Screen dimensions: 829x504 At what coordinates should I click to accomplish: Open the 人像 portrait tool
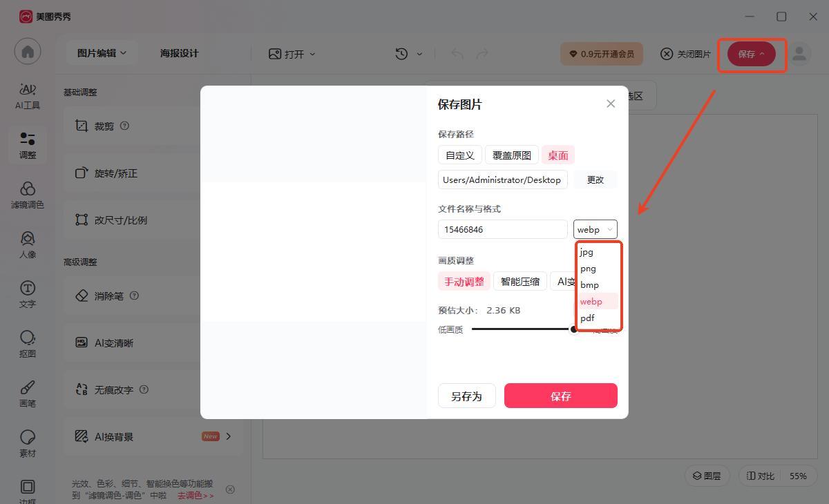28,245
